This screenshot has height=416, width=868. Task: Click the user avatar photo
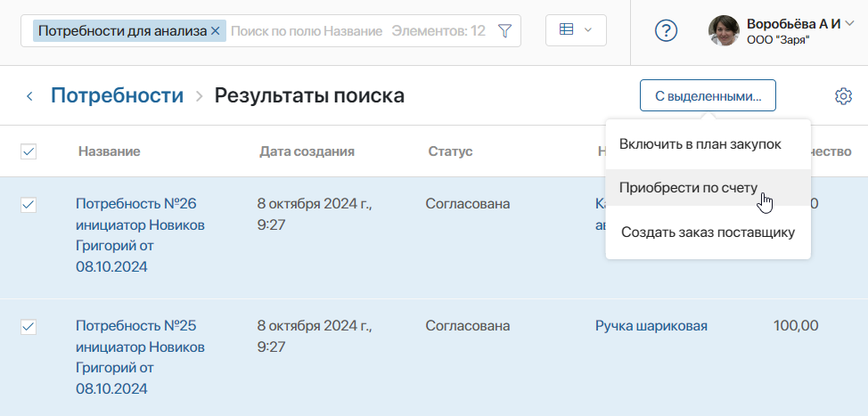[x=724, y=31]
